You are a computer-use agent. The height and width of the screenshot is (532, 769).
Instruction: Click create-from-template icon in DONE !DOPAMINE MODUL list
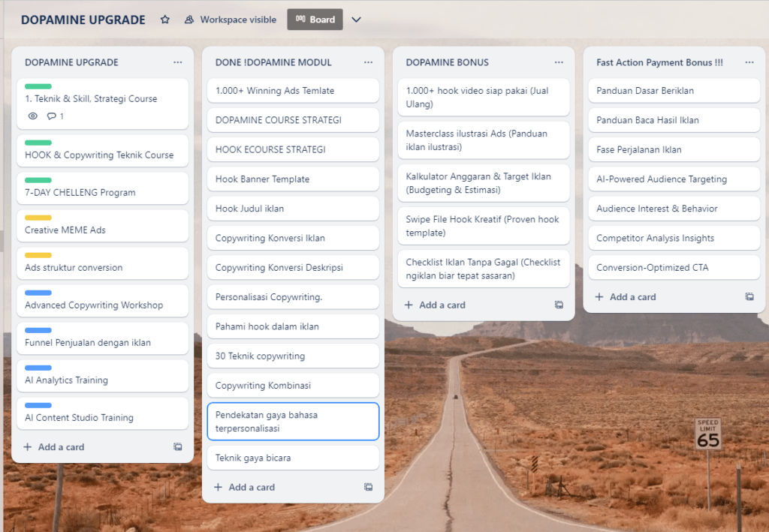click(368, 487)
